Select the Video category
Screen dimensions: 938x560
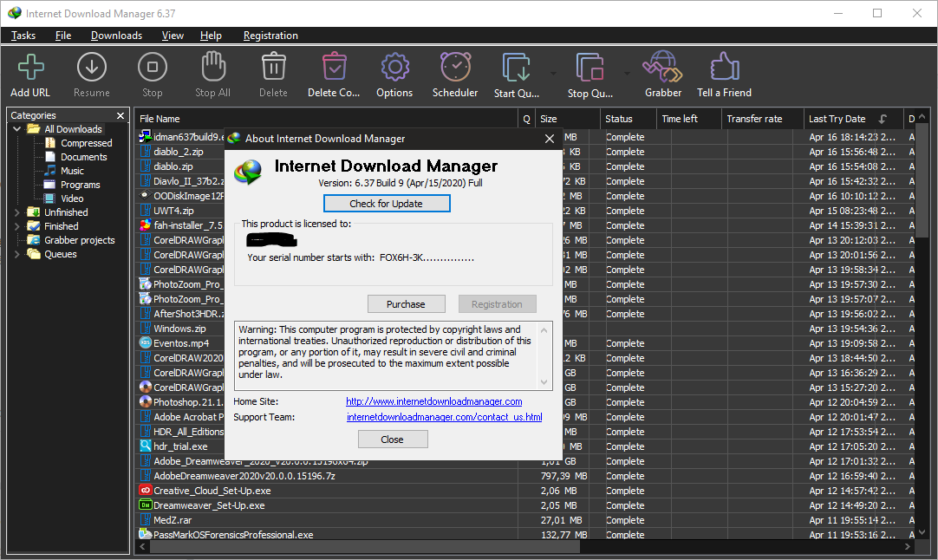pyautogui.click(x=65, y=199)
